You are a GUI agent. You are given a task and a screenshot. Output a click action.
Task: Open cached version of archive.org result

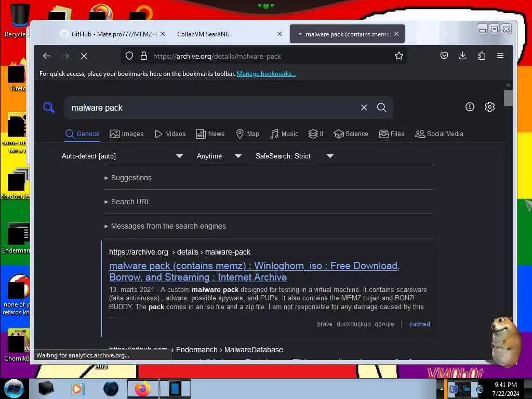point(420,324)
